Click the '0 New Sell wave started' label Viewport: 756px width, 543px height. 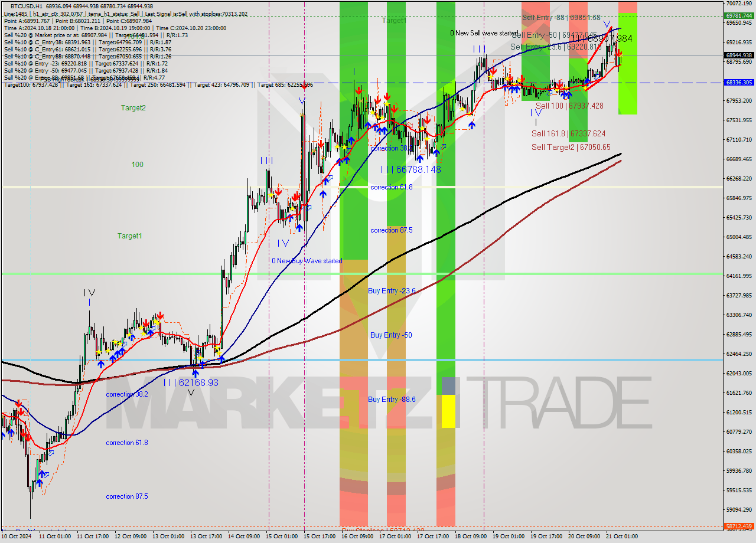484,33
